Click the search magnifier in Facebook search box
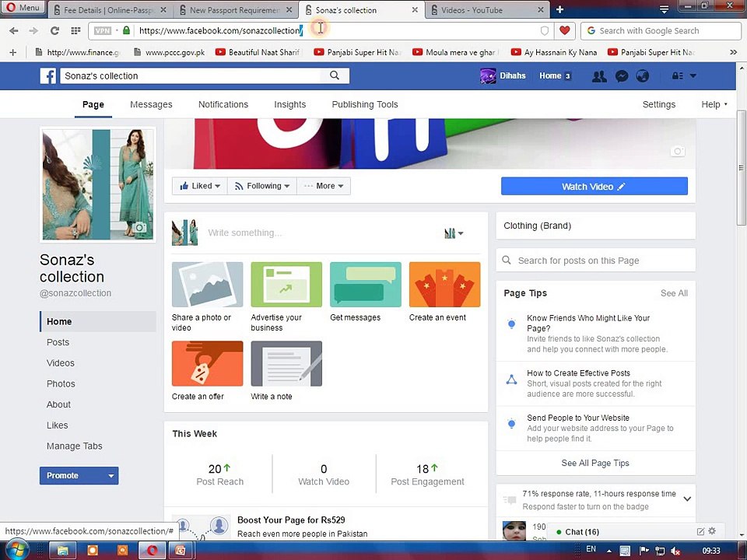Screen dimensions: 747x560 coord(335,75)
